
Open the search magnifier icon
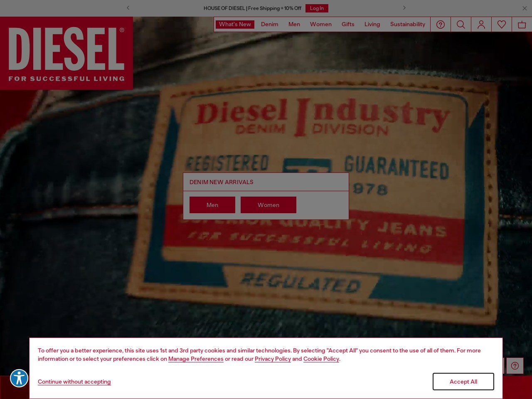[x=461, y=25]
